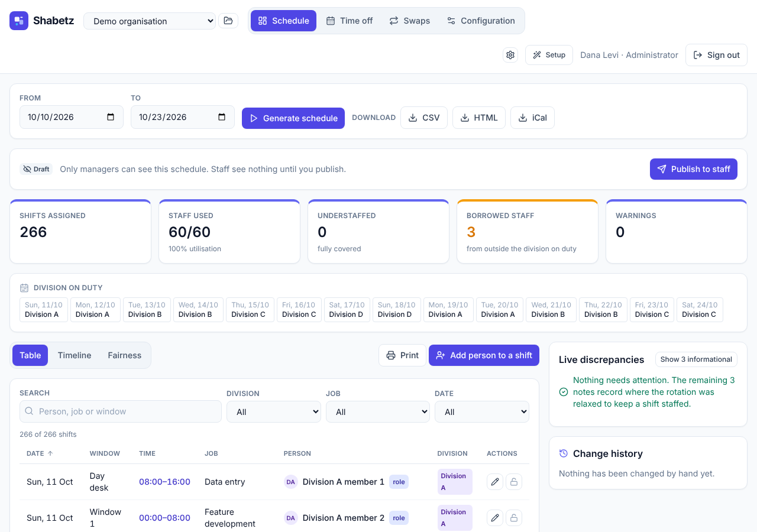Click the Shabetz logo icon
The width and height of the screenshot is (757, 532).
click(19, 21)
